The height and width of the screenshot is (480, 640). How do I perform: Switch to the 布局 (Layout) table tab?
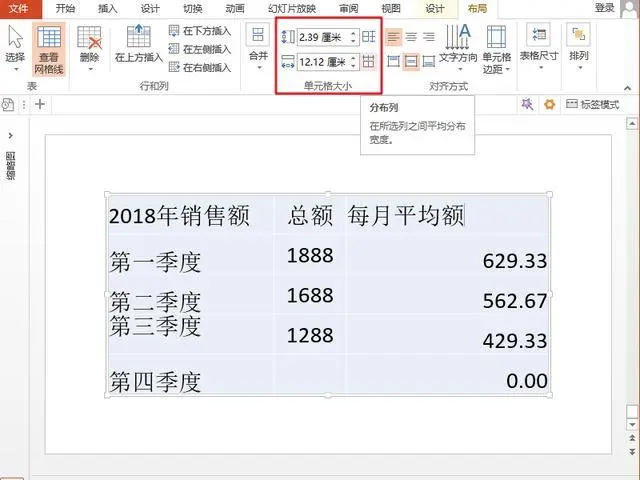coord(477,9)
